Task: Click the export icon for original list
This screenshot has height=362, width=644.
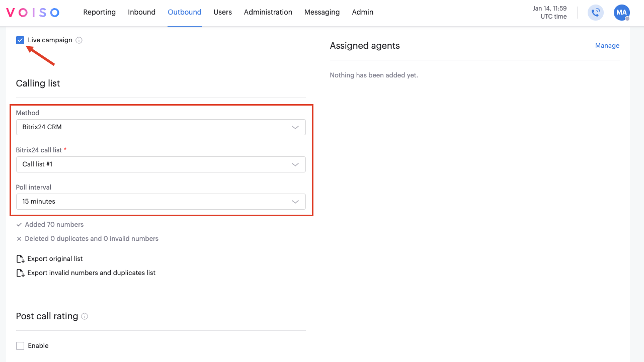Action: (20, 258)
